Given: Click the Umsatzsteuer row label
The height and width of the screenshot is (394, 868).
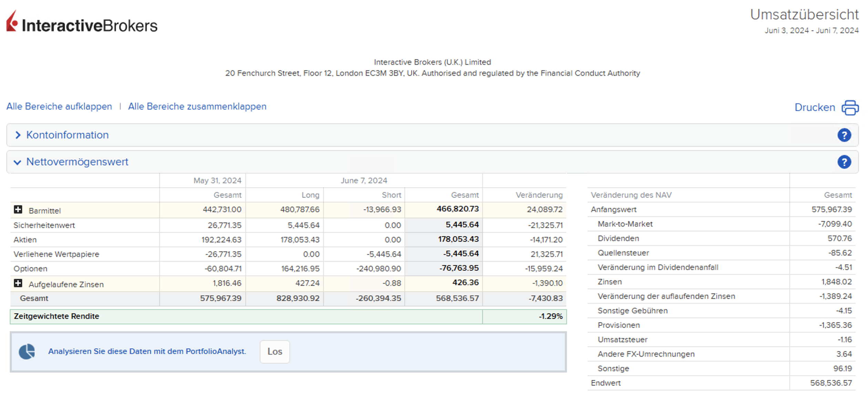Looking at the screenshot, I should [622, 340].
